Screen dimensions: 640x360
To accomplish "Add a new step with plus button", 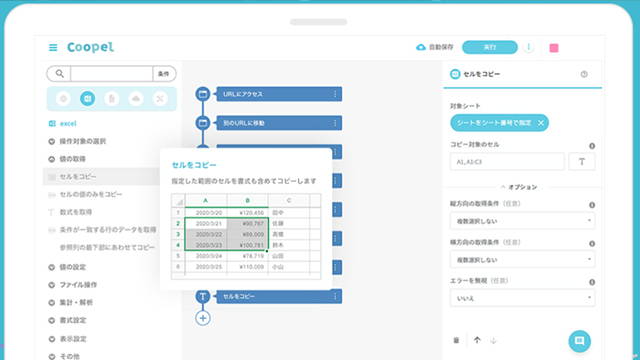I will click(x=203, y=318).
